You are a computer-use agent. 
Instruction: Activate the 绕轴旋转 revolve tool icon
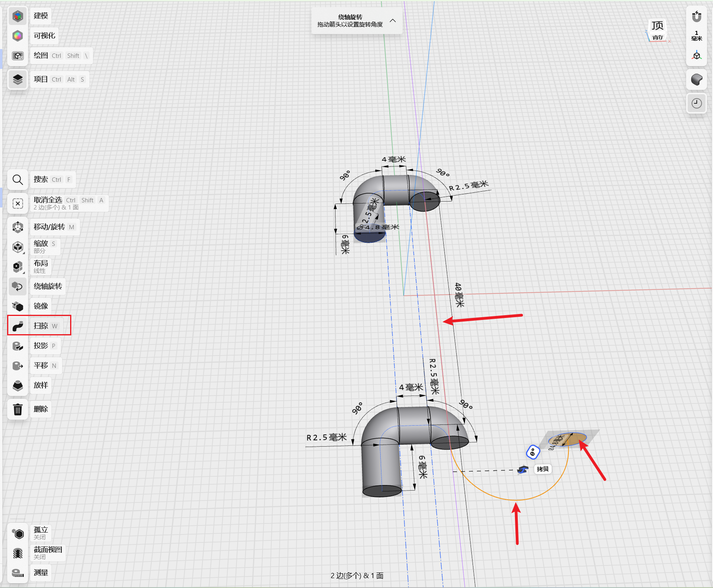[x=18, y=286]
